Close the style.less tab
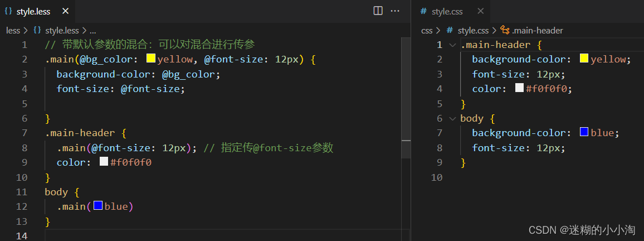This screenshot has height=241, width=644. [x=65, y=11]
